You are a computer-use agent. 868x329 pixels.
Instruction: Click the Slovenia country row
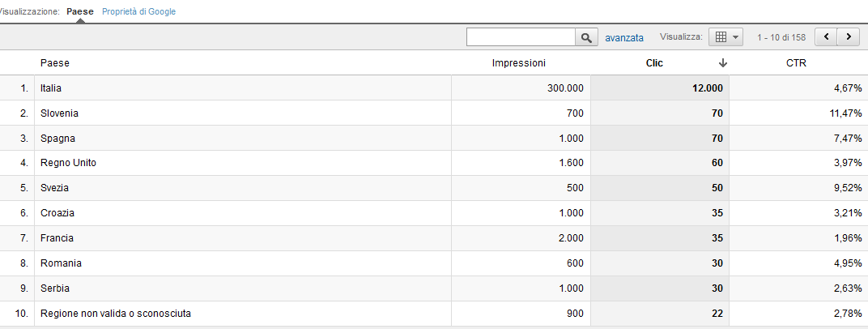59,113
